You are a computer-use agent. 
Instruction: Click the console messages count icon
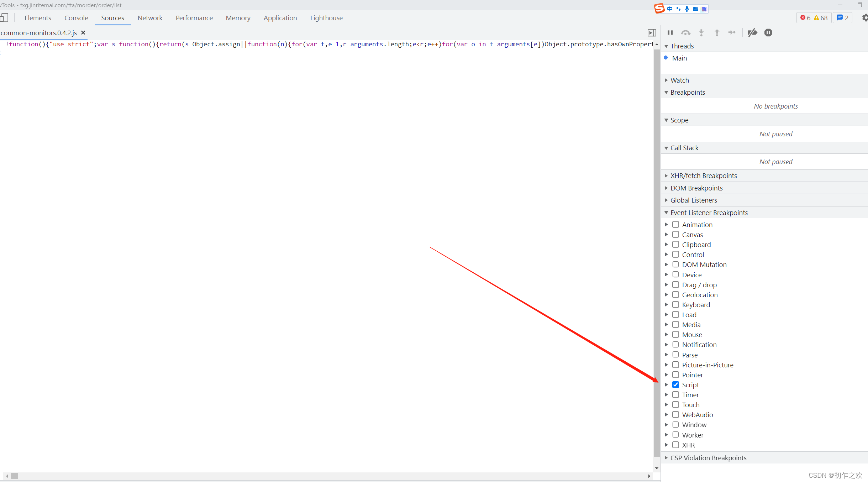(x=842, y=18)
